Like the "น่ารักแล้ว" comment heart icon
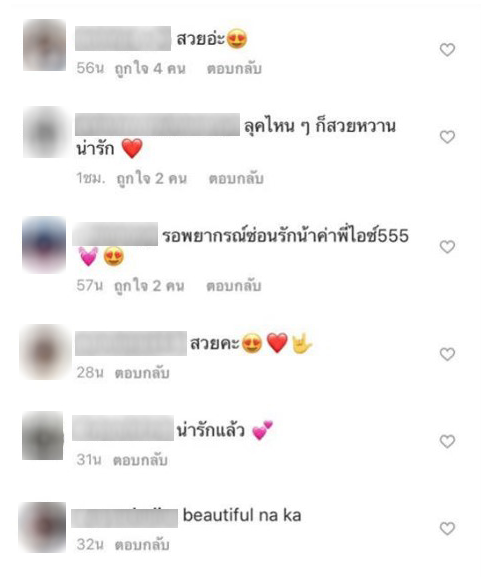The image size is (497, 580). click(447, 441)
